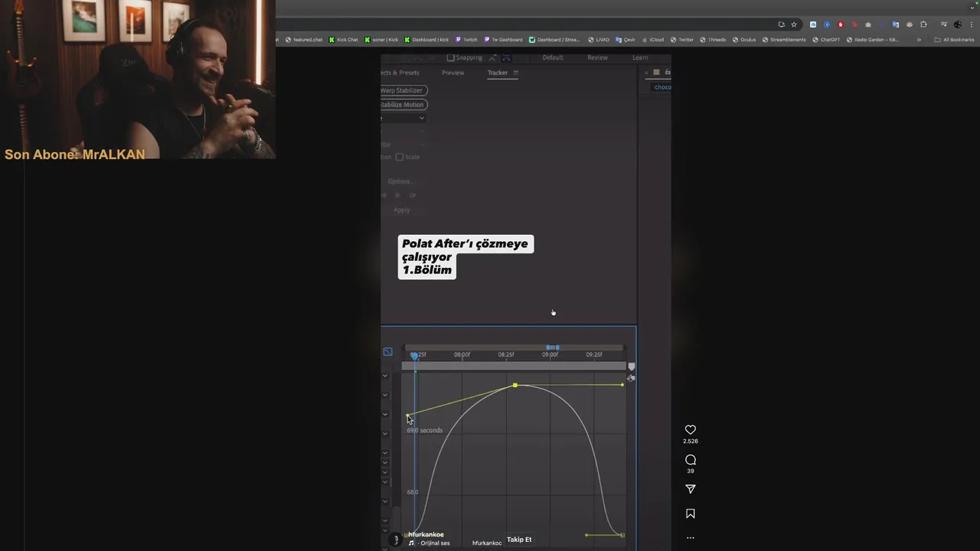The width and height of the screenshot is (980, 551).
Task: Click the arrow icon below the marker bin
Action: 631,378
